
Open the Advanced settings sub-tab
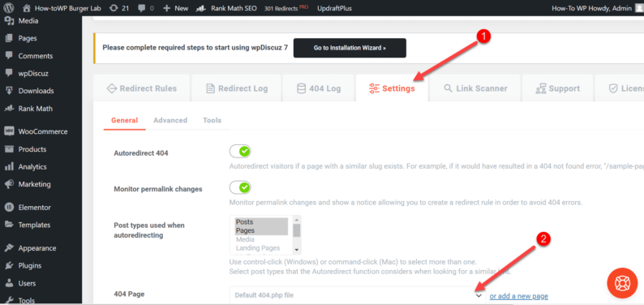170,120
